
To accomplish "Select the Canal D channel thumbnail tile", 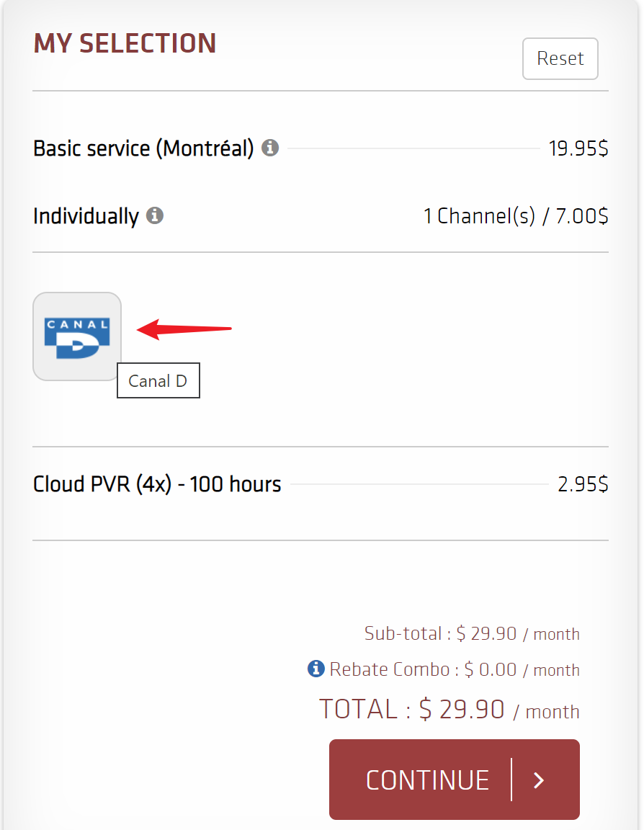I will tap(76, 336).
